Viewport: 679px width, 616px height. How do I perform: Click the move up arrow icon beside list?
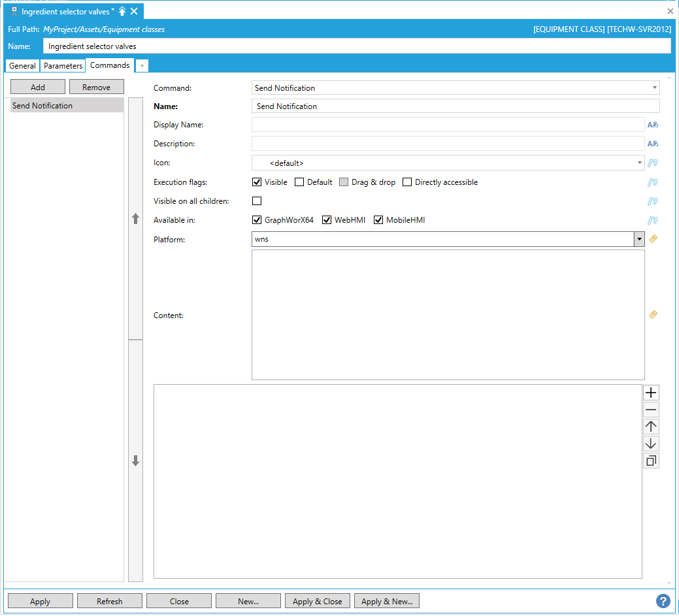click(651, 427)
